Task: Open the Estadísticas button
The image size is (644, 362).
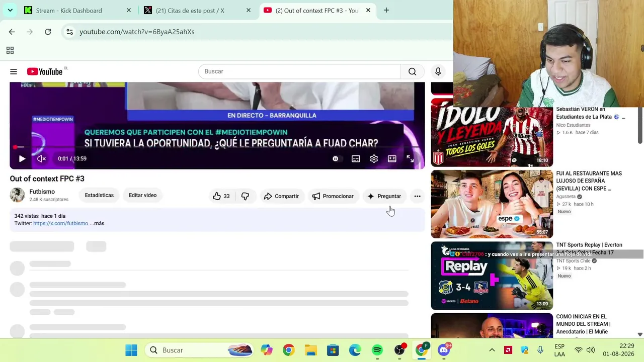Action: coord(99,195)
